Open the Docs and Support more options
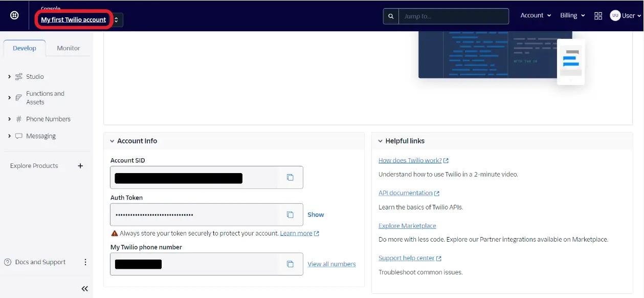The height and width of the screenshot is (298, 644). coord(85,262)
